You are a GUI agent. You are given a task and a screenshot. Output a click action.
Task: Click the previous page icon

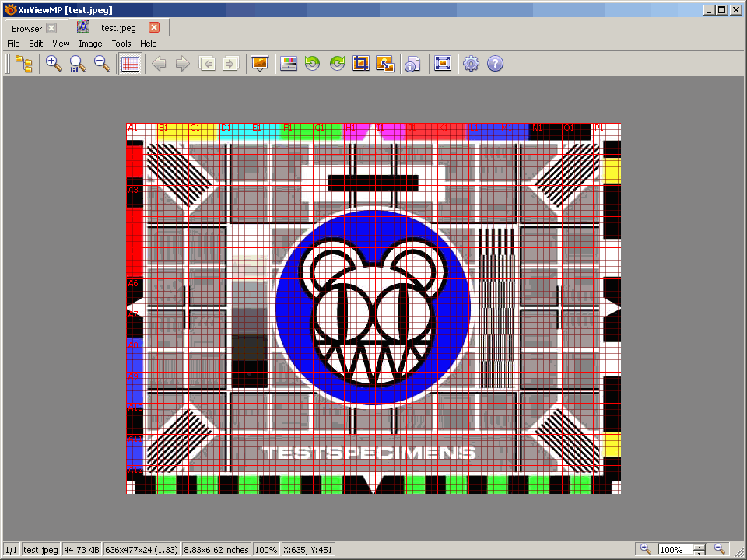(x=207, y=63)
